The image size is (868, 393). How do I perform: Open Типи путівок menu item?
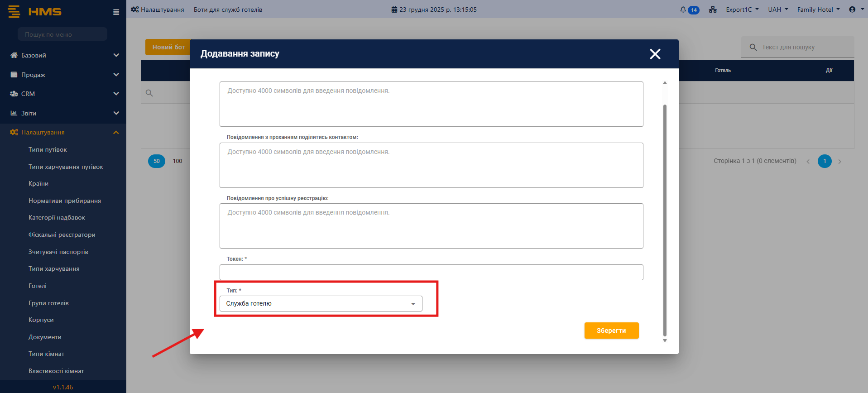click(x=48, y=150)
